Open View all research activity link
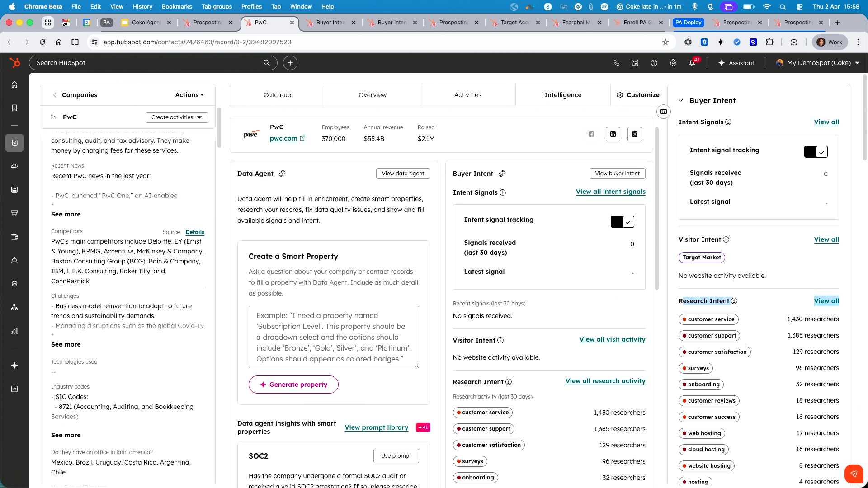The image size is (868, 488). (605, 381)
